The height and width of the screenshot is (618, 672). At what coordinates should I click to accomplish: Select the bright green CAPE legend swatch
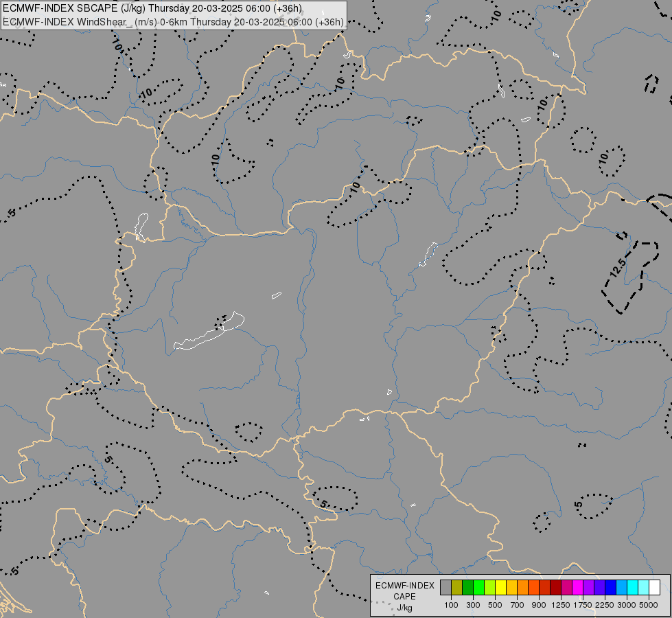[478, 588]
